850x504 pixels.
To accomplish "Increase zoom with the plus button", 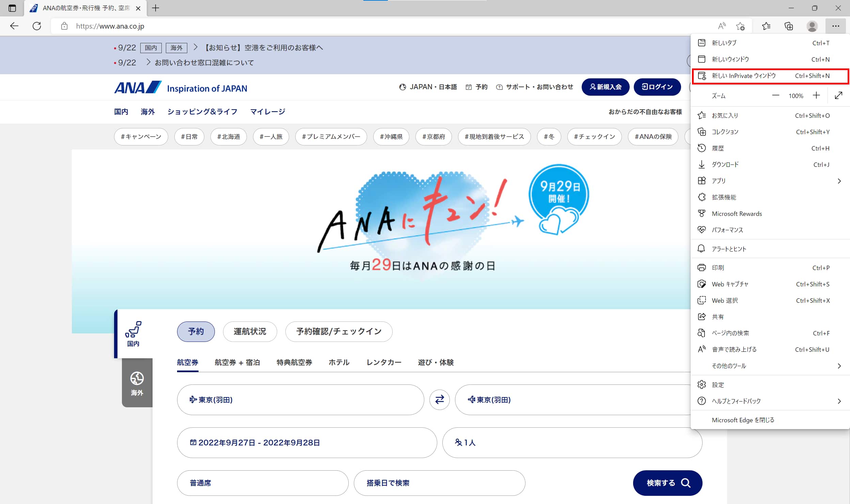I will (x=816, y=96).
